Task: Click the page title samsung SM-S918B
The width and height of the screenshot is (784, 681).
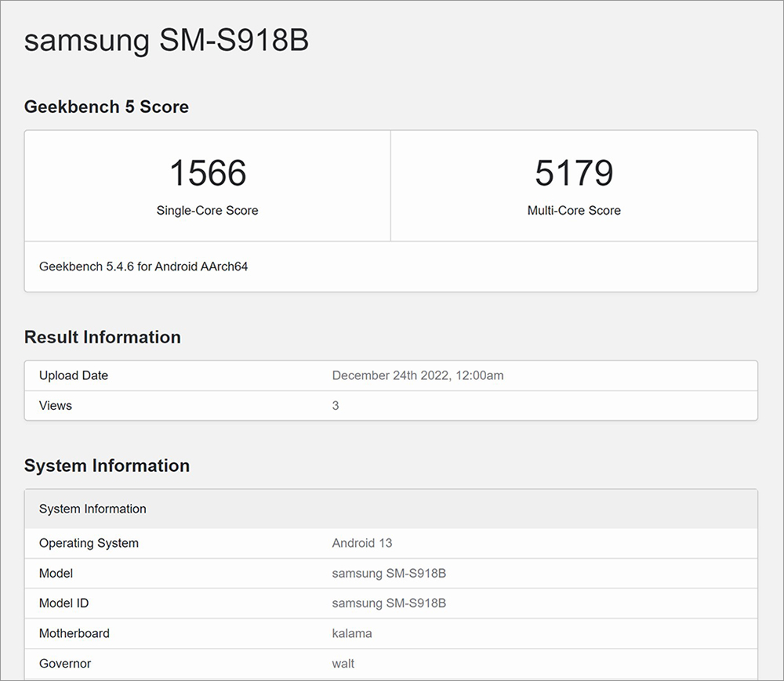Action: point(166,40)
